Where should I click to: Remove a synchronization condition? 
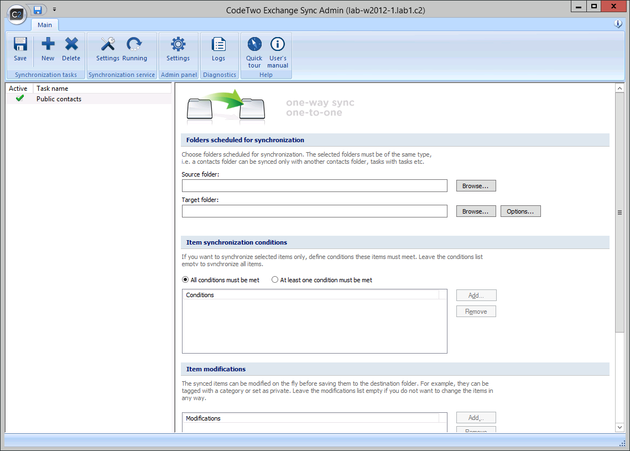click(476, 312)
